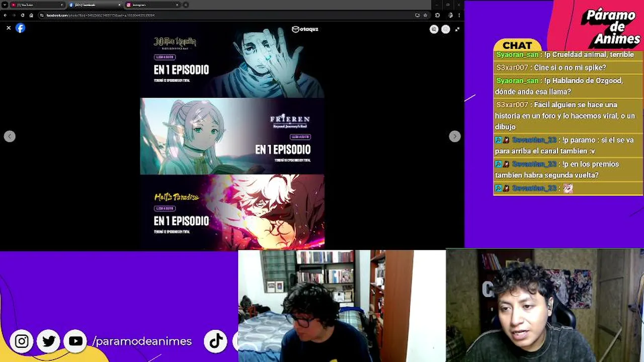This screenshot has height=362, width=644.
Task: Click the CHAT header label
Action: pyautogui.click(x=517, y=46)
